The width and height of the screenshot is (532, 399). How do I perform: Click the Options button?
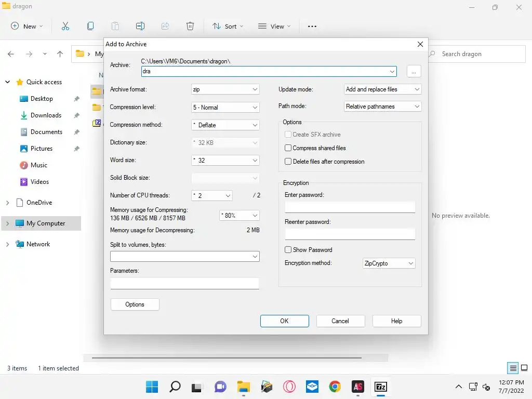pyautogui.click(x=135, y=304)
